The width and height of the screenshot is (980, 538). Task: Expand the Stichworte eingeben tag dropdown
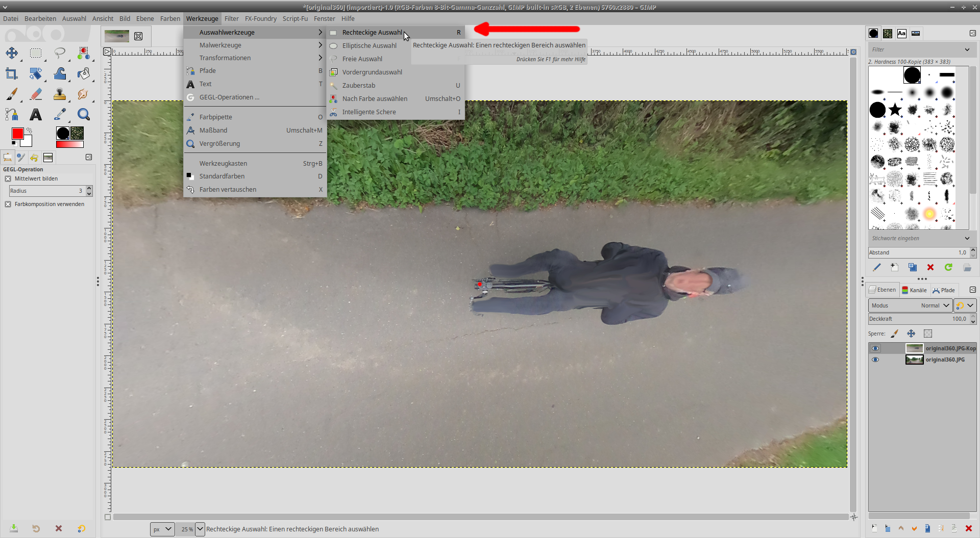pyautogui.click(x=967, y=238)
